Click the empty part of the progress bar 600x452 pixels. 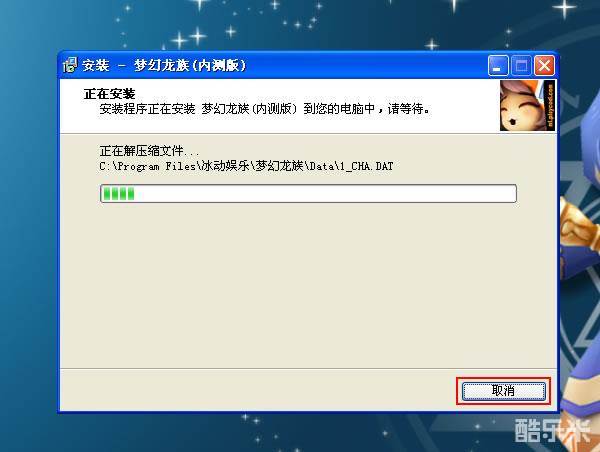(x=325, y=194)
